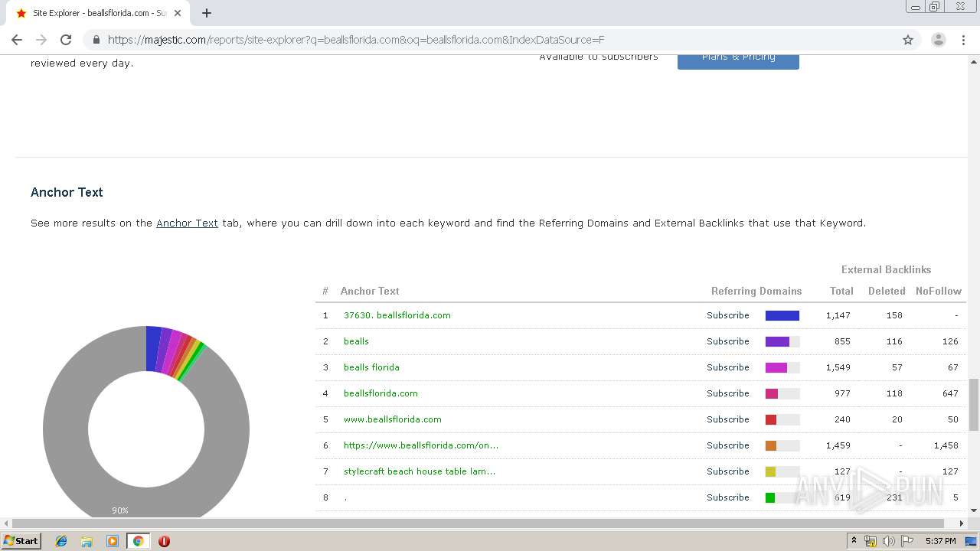Image resolution: width=980 pixels, height=551 pixels.
Task: Click Subscribe in row 8
Action: 728,497
